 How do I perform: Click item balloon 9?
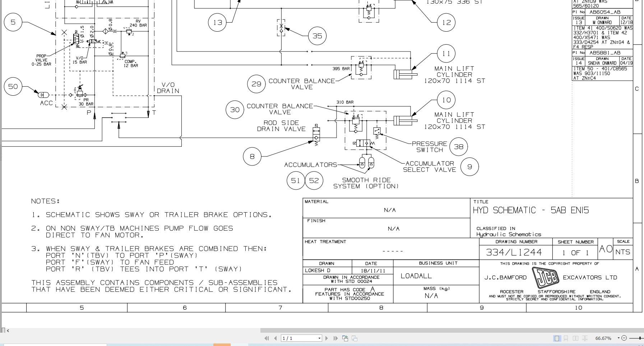(469, 167)
